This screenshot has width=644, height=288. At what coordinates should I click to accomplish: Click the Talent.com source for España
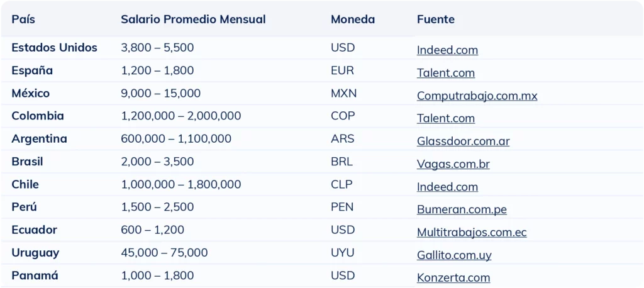pos(445,73)
